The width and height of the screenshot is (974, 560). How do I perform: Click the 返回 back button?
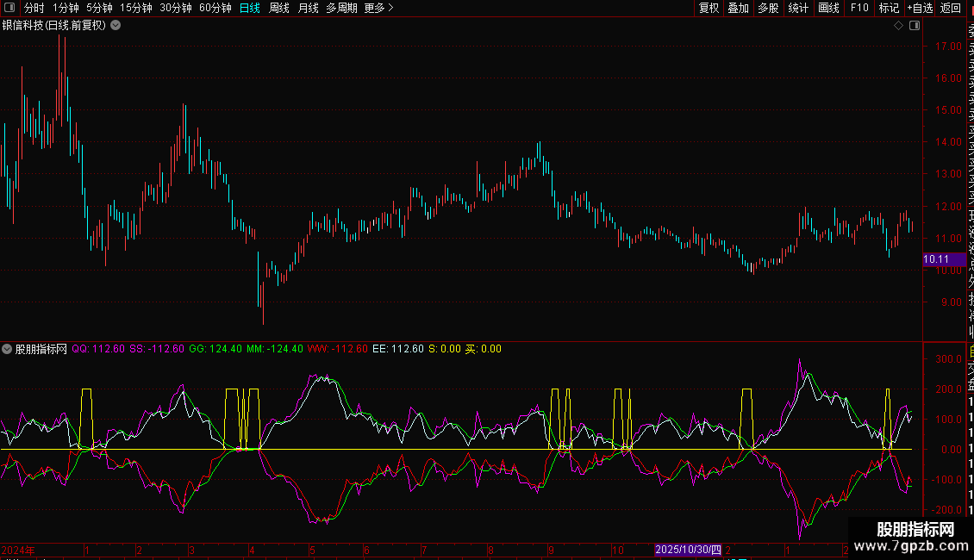coord(951,8)
